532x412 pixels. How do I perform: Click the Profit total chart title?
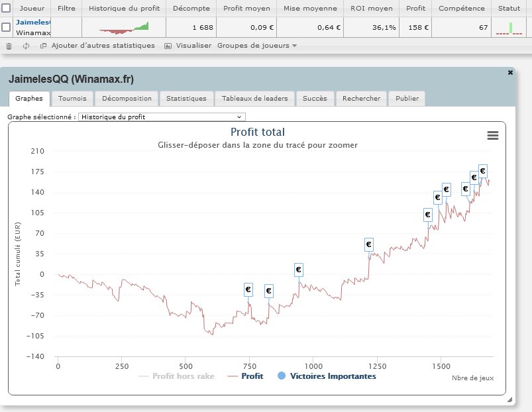(258, 132)
